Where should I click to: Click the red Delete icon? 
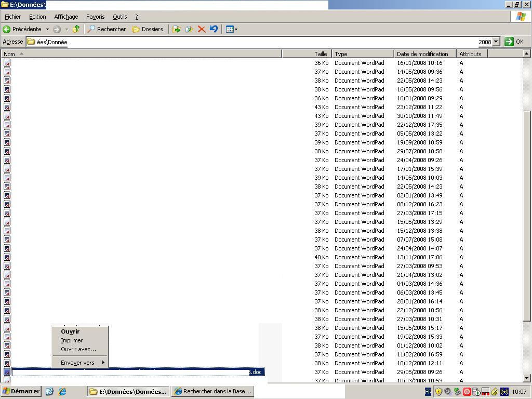click(x=202, y=29)
